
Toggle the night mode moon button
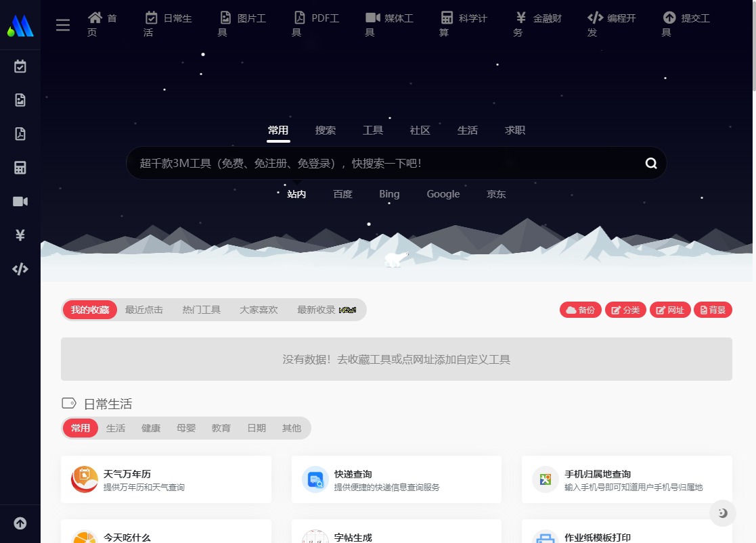click(x=722, y=513)
